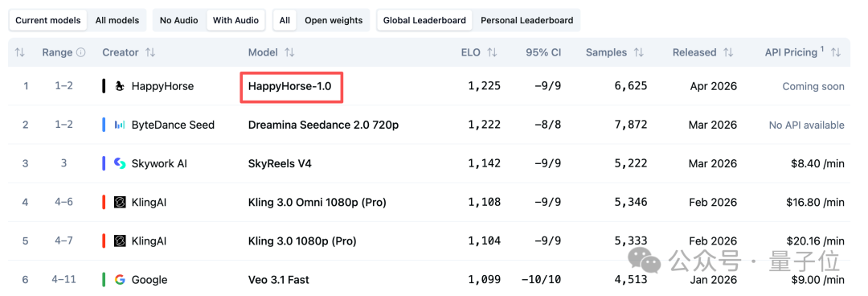Viewport: 868px width, 296px height.
Task: Sort by the ELO column arrows
Action: point(492,52)
